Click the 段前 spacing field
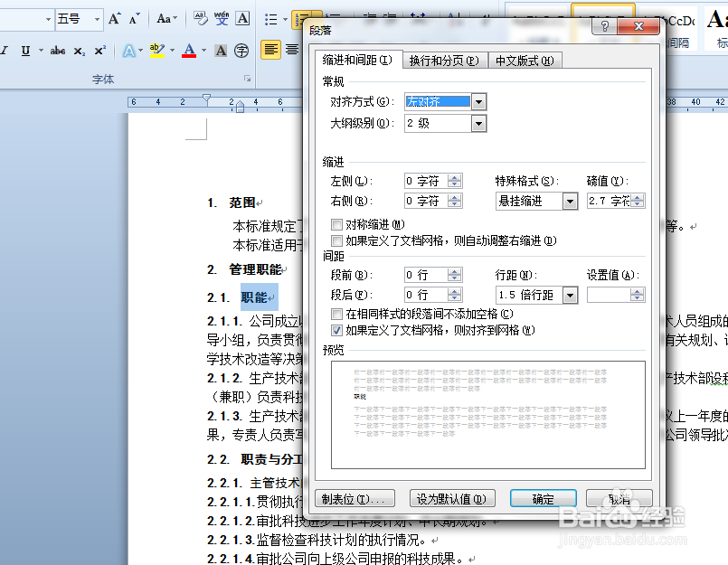Screen dimensions: 728x565 (x=426, y=275)
